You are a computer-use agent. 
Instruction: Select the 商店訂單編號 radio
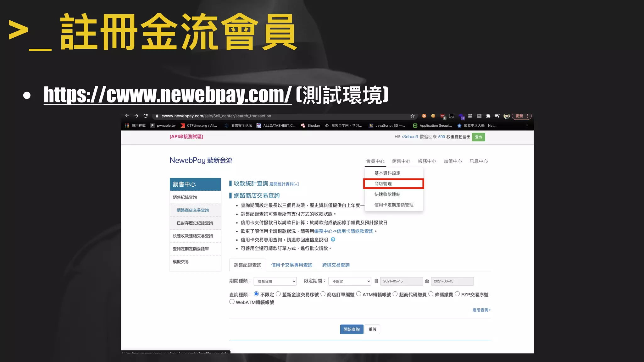pyautogui.click(x=323, y=294)
